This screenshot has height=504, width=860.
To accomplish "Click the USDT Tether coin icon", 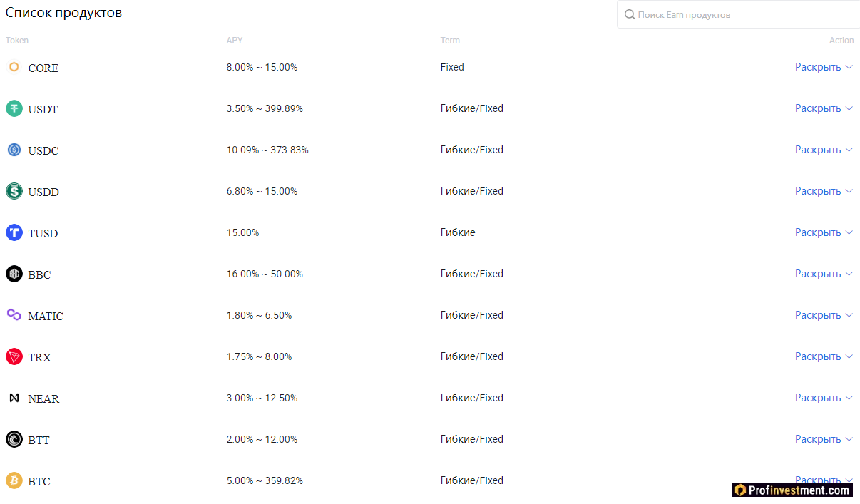I will [14, 108].
